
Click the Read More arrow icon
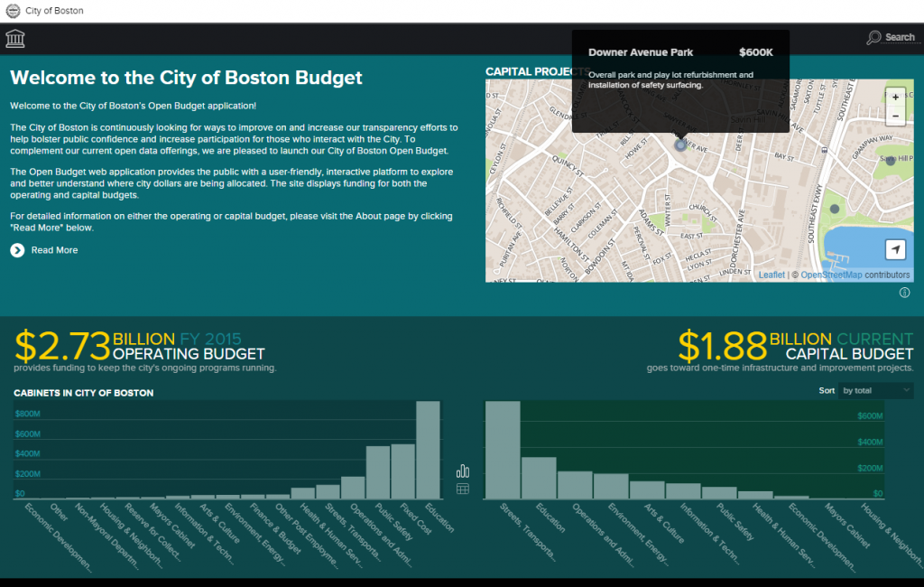18,250
